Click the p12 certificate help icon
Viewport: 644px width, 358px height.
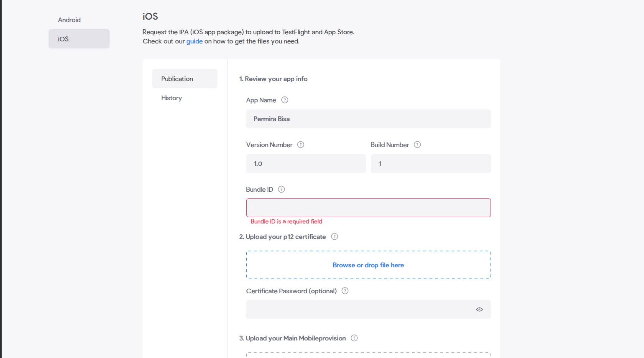coord(335,236)
